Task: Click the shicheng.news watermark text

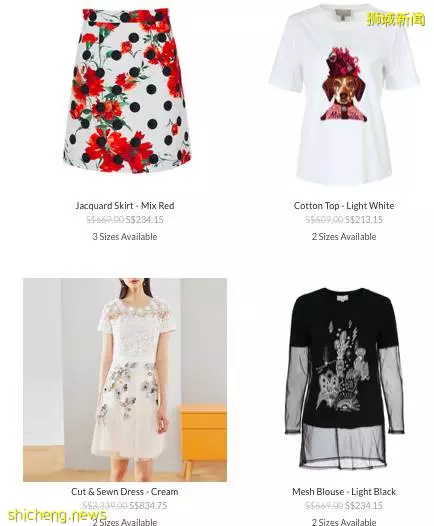Action: [57, 515]
